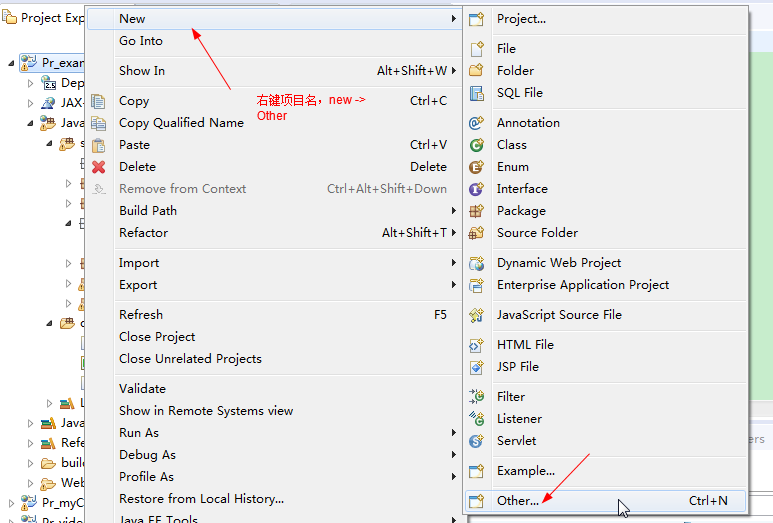The height and width of the screenshot is (523, 773).
Task: Choose Project... in New submenu
Action: click(x=605, y=19)
